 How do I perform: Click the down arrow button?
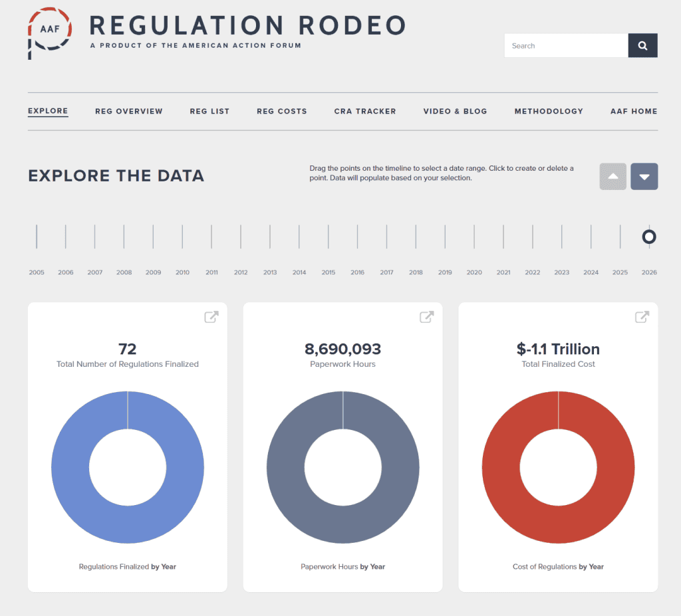pyautogui.click(x=644, y=177)
